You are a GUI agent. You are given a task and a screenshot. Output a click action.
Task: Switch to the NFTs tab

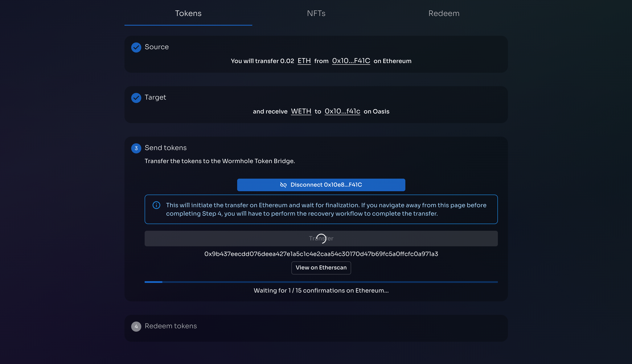[x=316, y=13]
